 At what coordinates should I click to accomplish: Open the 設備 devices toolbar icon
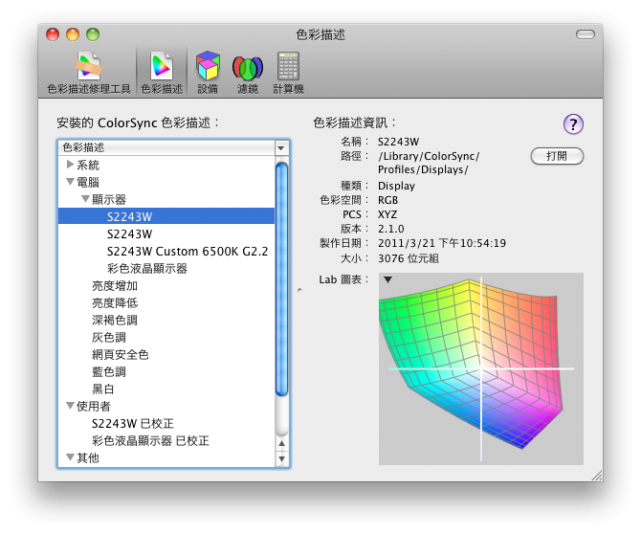pos(207,72)
